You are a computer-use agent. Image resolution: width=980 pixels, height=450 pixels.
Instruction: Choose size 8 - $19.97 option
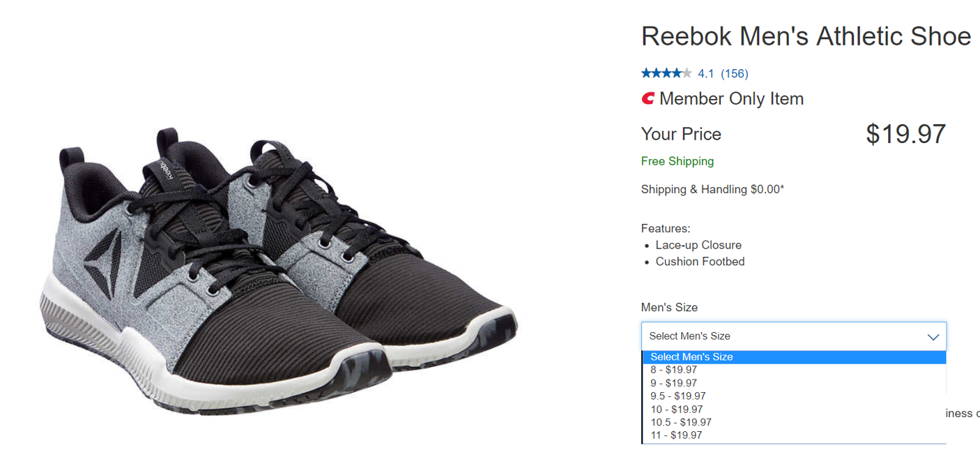(673, 370)
